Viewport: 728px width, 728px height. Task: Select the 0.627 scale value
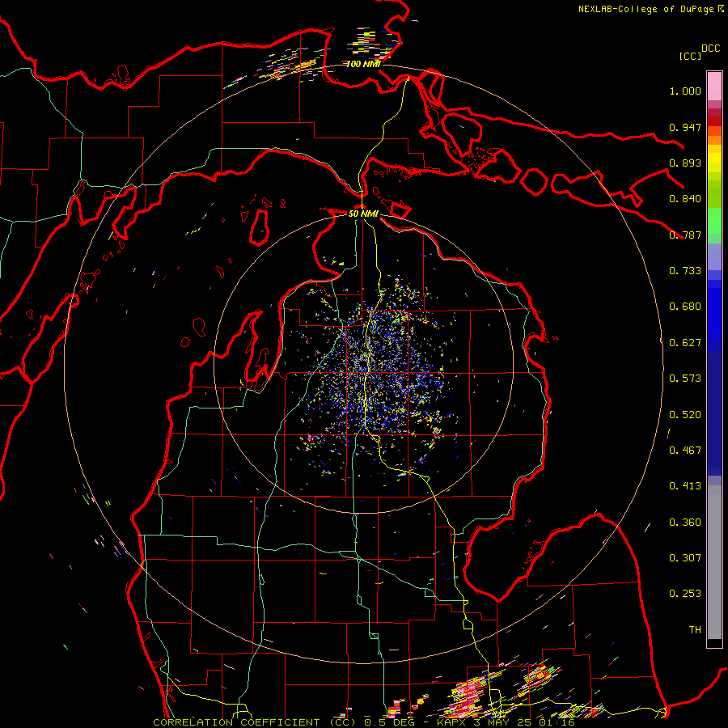click(685, 343)
